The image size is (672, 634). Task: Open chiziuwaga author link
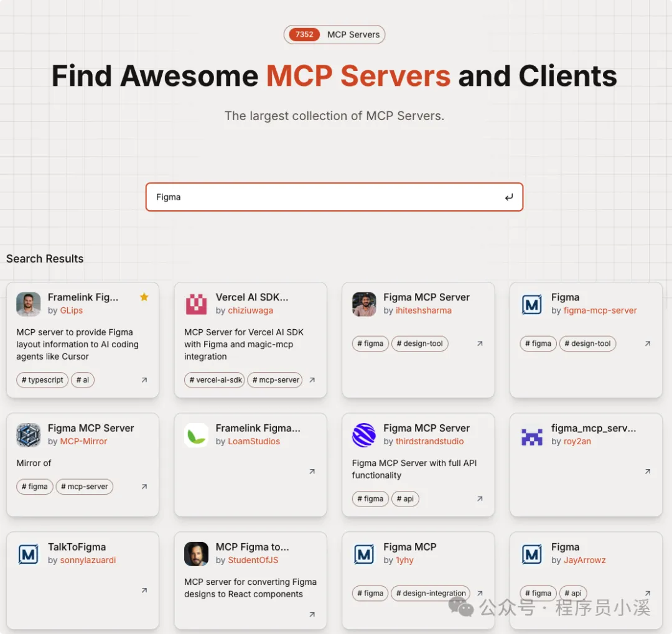[x=250, y=310]
